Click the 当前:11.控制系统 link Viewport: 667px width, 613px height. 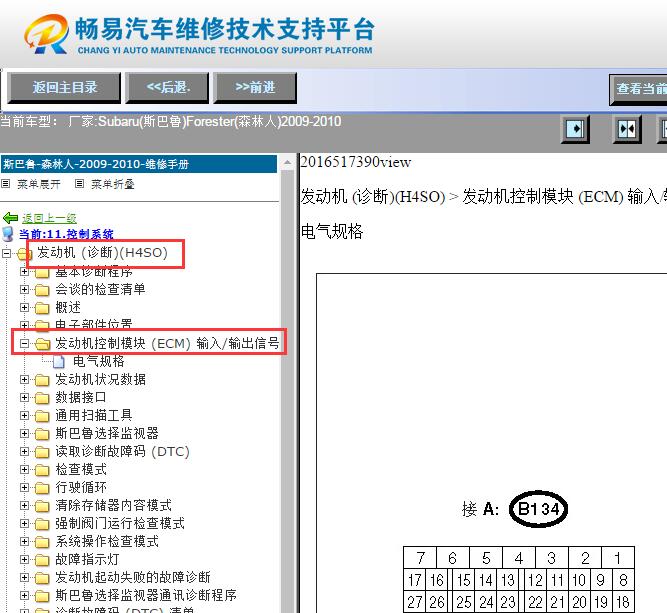pyautogui.click(x=66, y=234)
